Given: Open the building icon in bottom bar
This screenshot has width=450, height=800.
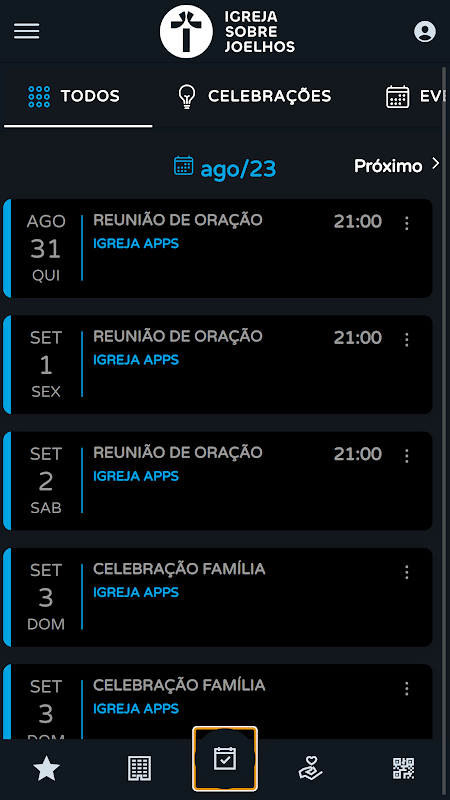Looking at the screenshot, I should [139, 768].
